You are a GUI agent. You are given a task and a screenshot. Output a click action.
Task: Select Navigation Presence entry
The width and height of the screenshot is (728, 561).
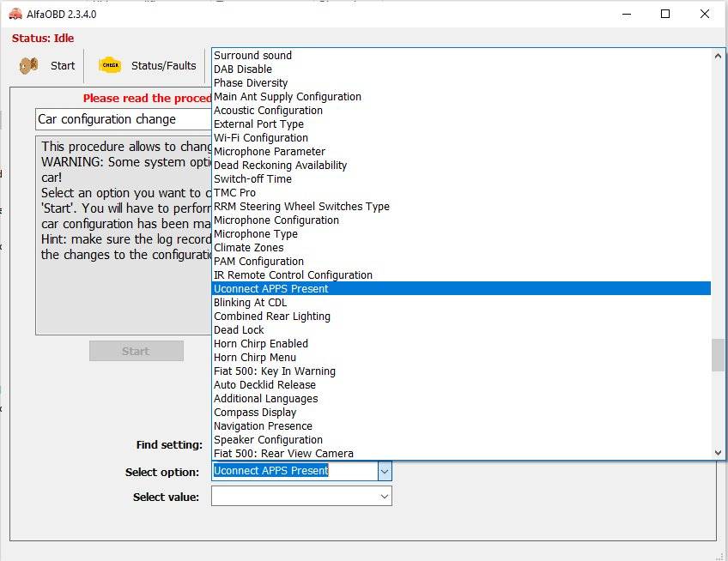(461, 426)
